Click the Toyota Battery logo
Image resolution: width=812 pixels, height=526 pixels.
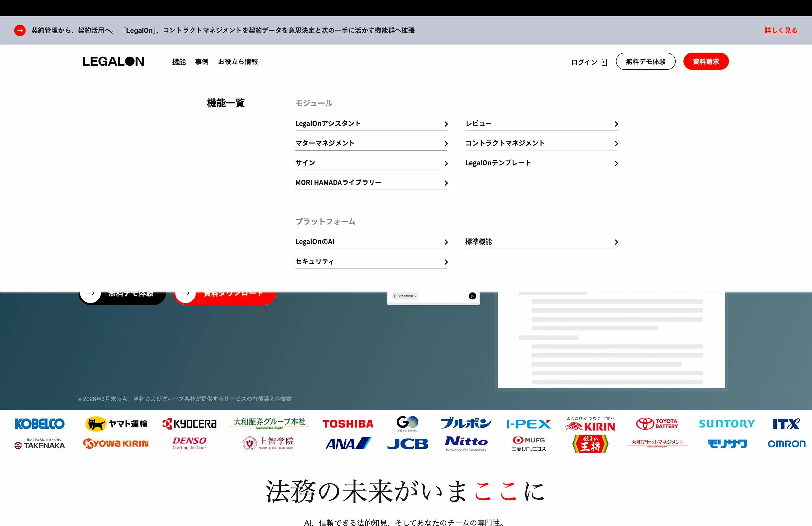pyautogui.click(x=657, y=424)
